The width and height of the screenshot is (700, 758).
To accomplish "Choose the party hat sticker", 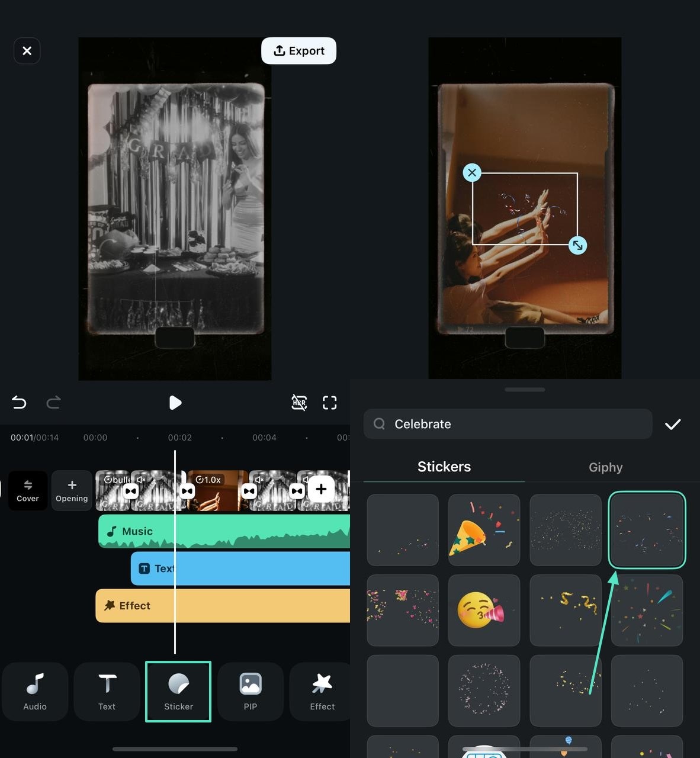I will [x=484, y=530].
